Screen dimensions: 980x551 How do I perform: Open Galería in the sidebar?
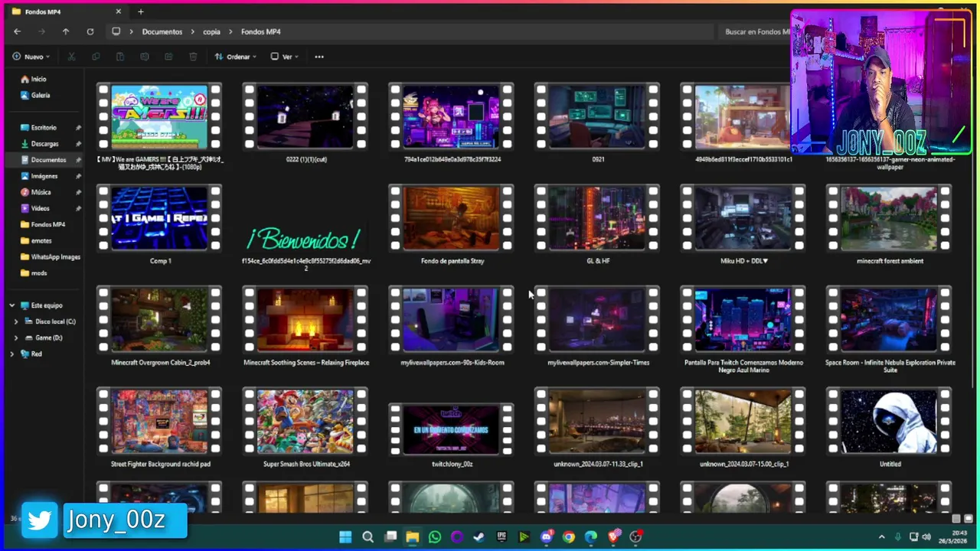[41, 96]
